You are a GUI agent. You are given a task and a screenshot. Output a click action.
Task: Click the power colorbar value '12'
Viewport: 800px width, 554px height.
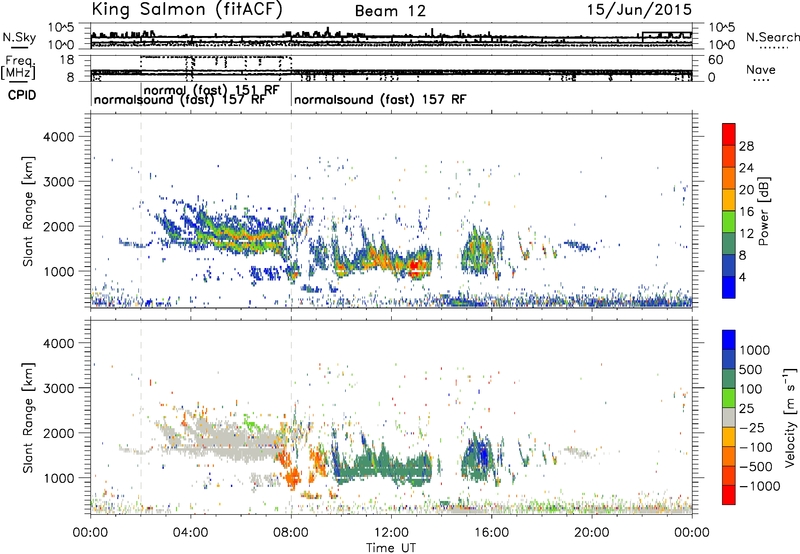[x=746, y=234]
